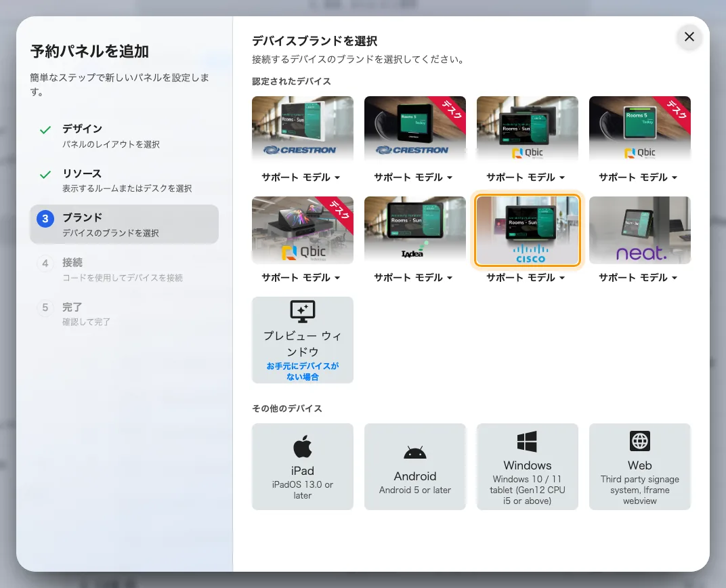This screenshot has width=726, height=588.
Task: Choose Windows tablet as the device
Action: coord(528,467)
